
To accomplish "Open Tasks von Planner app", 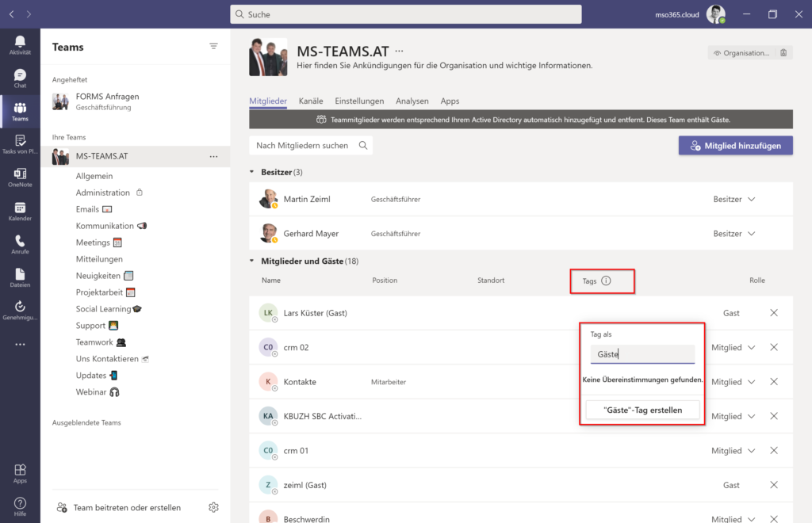I will tap(20, 144).
